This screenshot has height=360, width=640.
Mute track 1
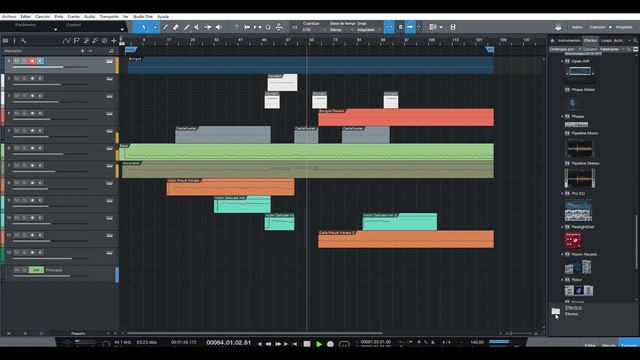pos(17,61)
